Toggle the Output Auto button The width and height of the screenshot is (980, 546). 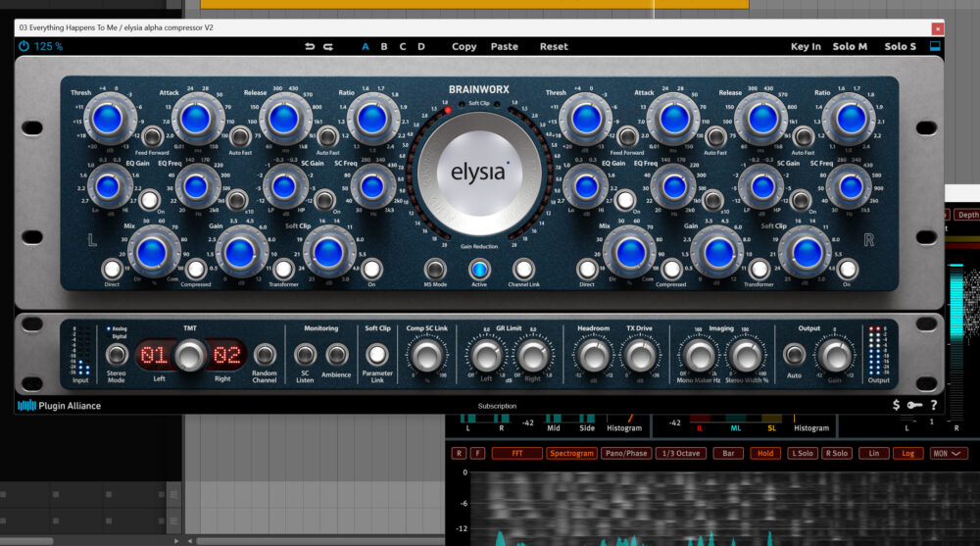pos(795,355)
